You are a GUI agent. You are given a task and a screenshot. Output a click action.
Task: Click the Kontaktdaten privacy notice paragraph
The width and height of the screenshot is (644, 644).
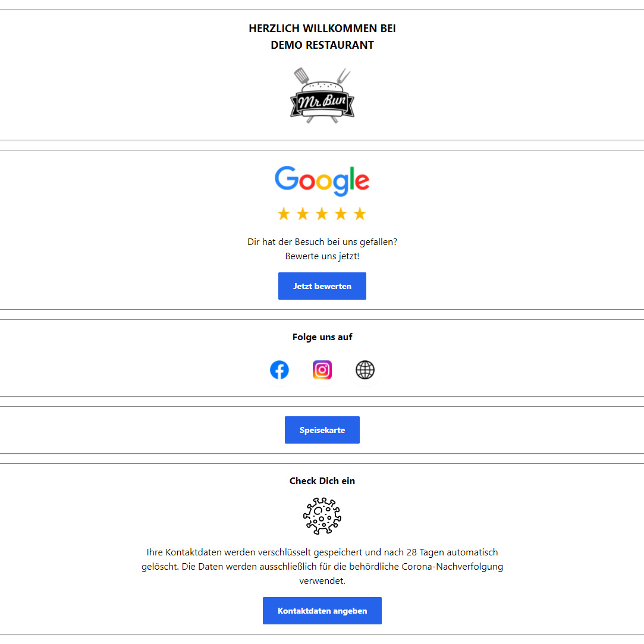coord(322,566)
